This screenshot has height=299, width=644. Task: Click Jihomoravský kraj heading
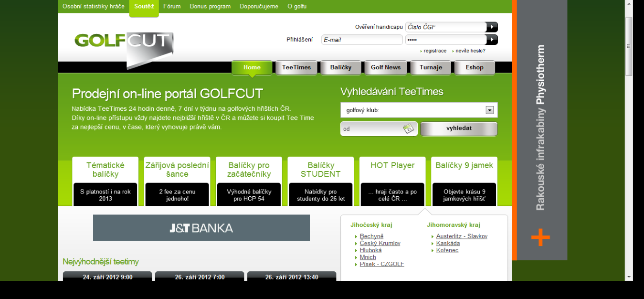pos(454,225)
